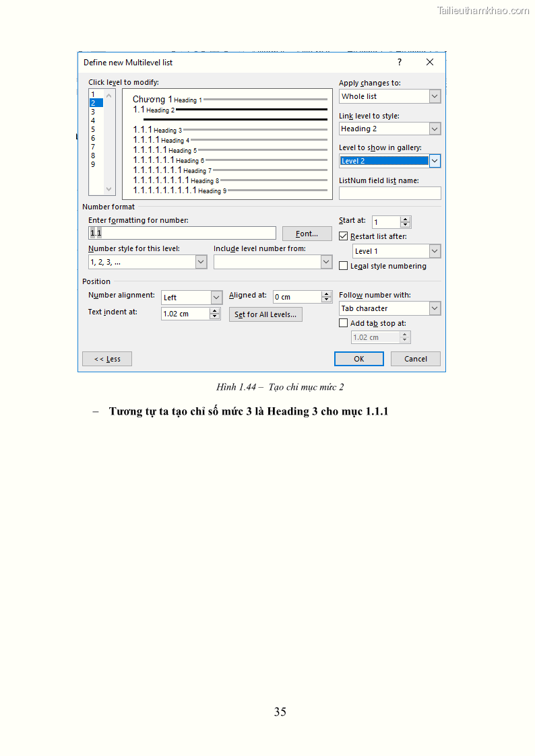The width and height of the screenshot is (535, 756).
Task: Expand the Link level to style dropdown
Action: click(x=435, y=129)
